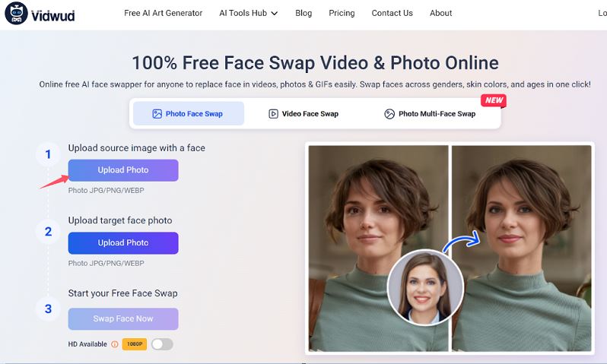Click the 1080P badge
Viewport: 607px width, 364px height.
pyautogui.click(x=135, y=344)
